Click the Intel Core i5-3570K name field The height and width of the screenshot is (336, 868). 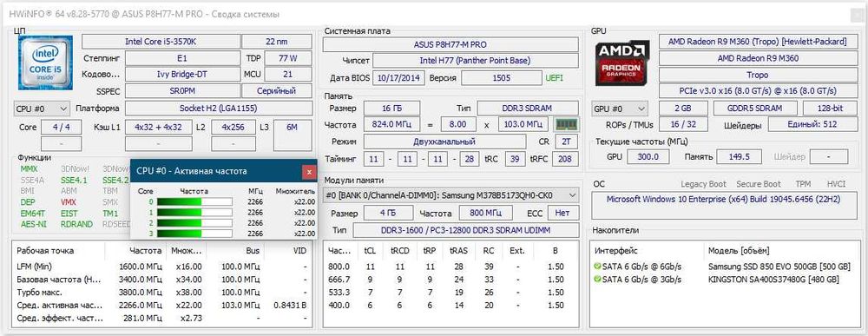pos(161,42)
